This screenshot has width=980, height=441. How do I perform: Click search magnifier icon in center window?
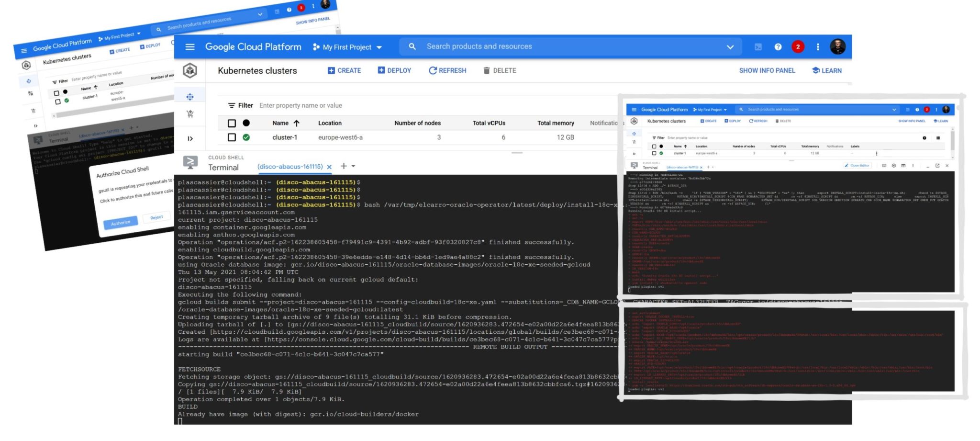[412, 46]
